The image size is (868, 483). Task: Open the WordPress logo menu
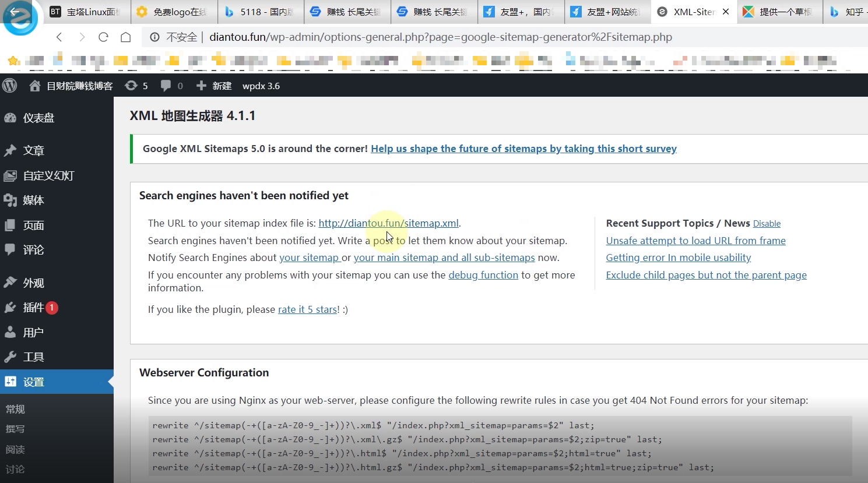10,86
